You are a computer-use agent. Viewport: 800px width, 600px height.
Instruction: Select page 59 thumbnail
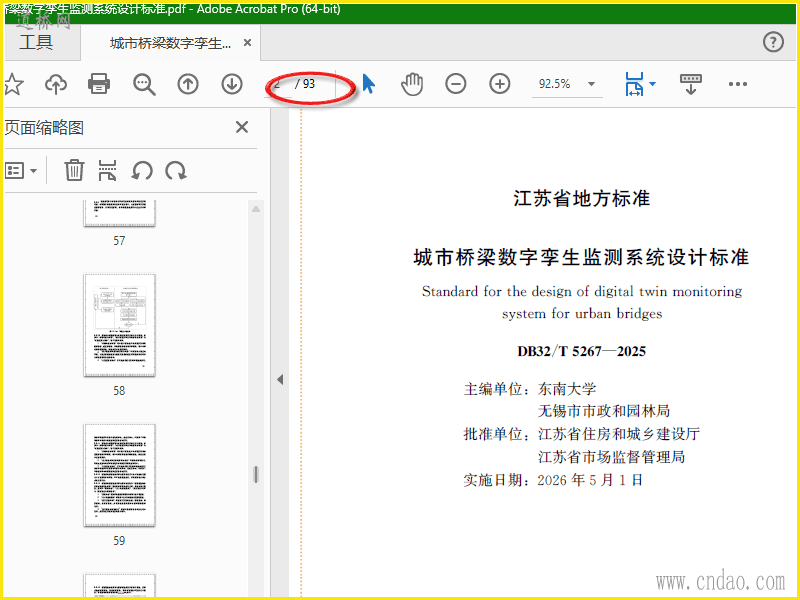tap(119, 475)
